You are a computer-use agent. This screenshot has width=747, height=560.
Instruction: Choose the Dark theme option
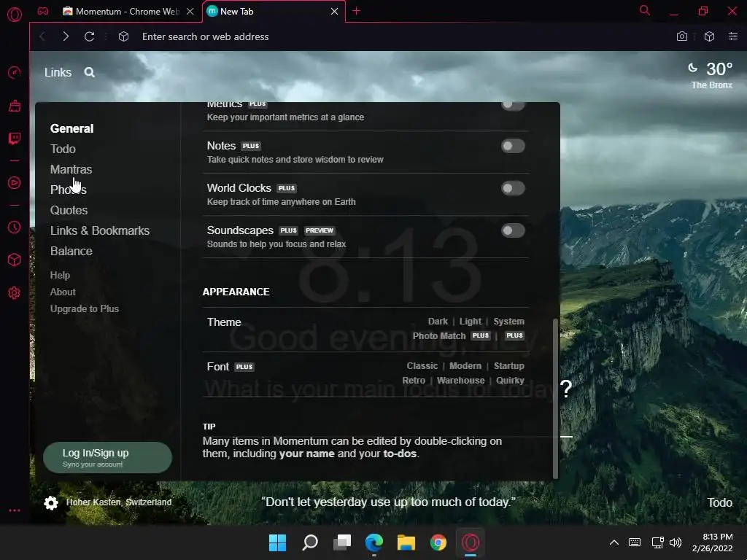click(x=438, y=322)
